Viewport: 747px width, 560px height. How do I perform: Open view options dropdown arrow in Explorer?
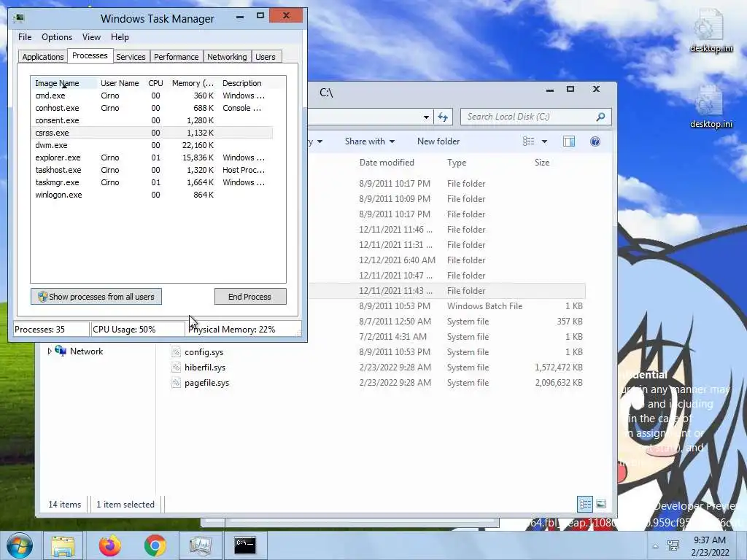[x=544, y=141]
